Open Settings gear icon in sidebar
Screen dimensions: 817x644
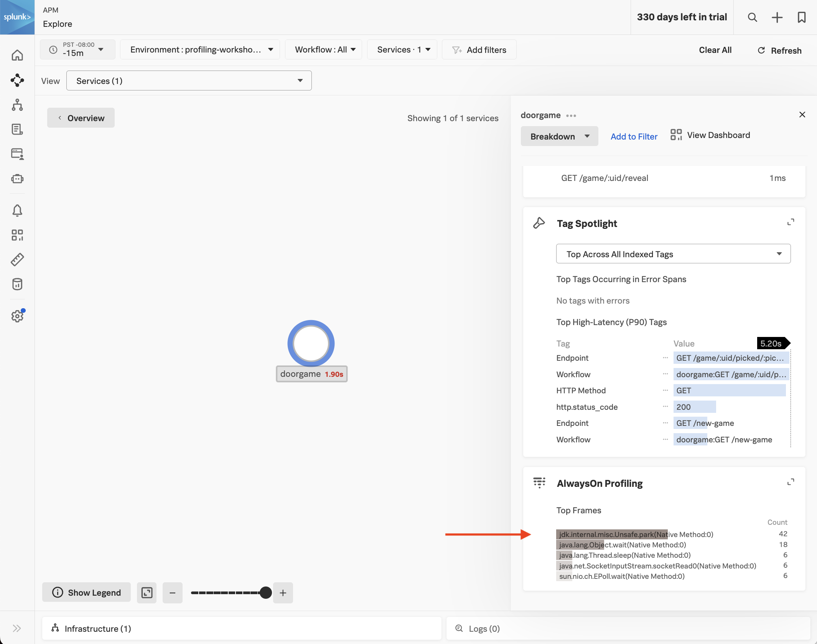click(17, 316)
